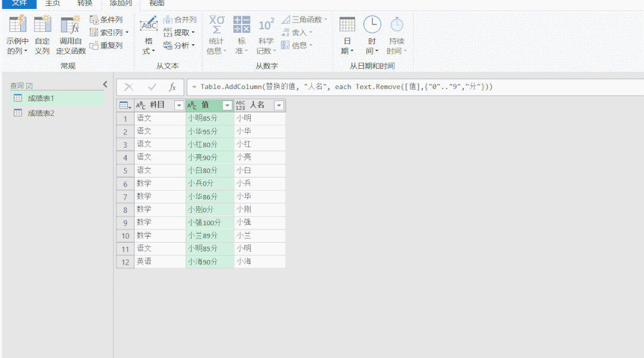The height and width of the screenshot is (358, 644).
Task: Click the Custom Column (自定义列) icon
Action: [42, 25]
